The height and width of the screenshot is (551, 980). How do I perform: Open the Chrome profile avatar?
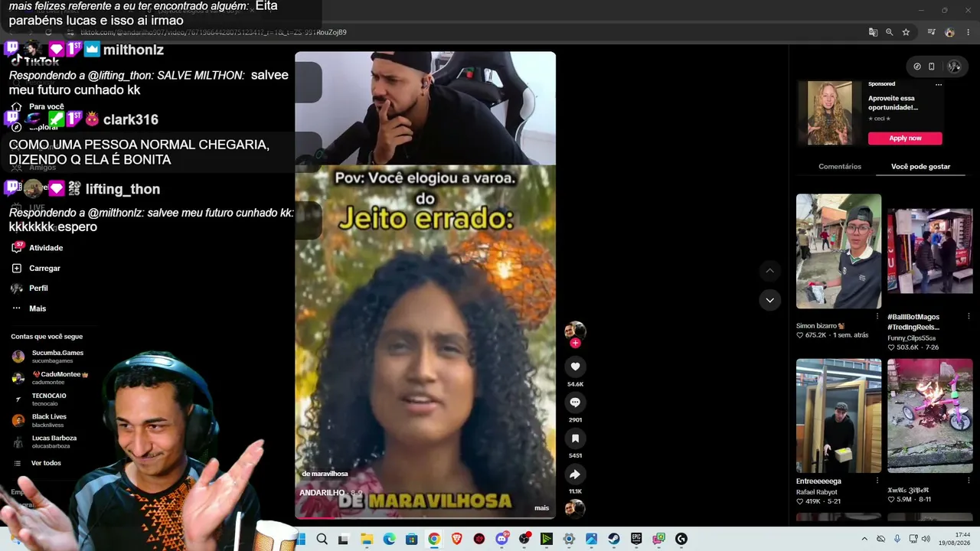tap(949, 32)
